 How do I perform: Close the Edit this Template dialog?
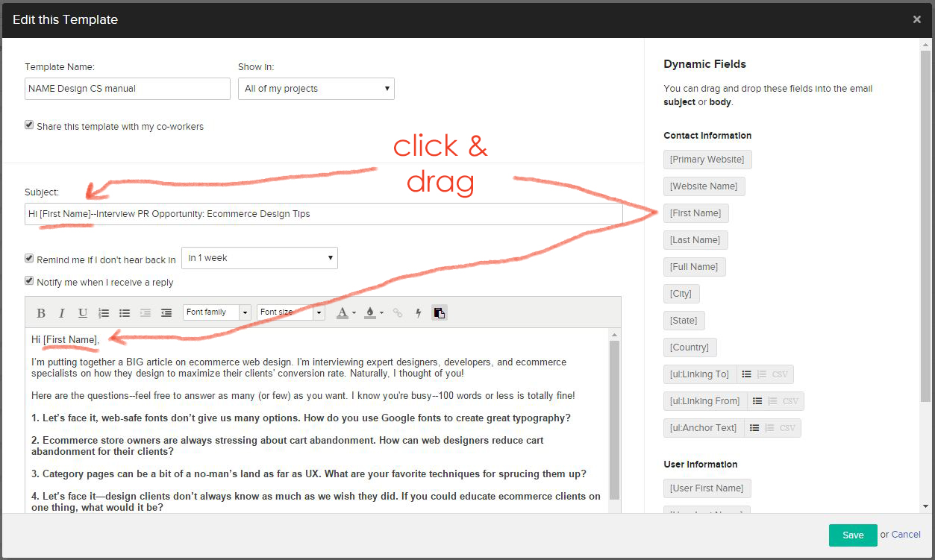click(x=917, y=19)
